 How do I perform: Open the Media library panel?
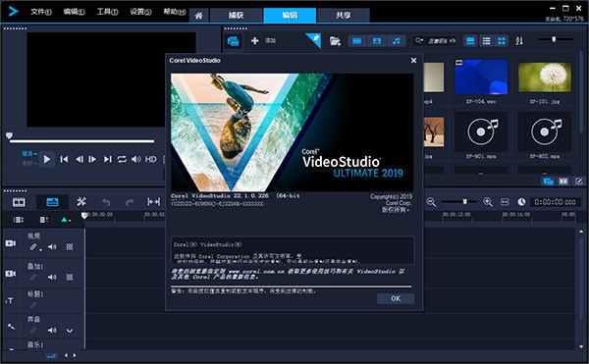(x=233, y=41)
